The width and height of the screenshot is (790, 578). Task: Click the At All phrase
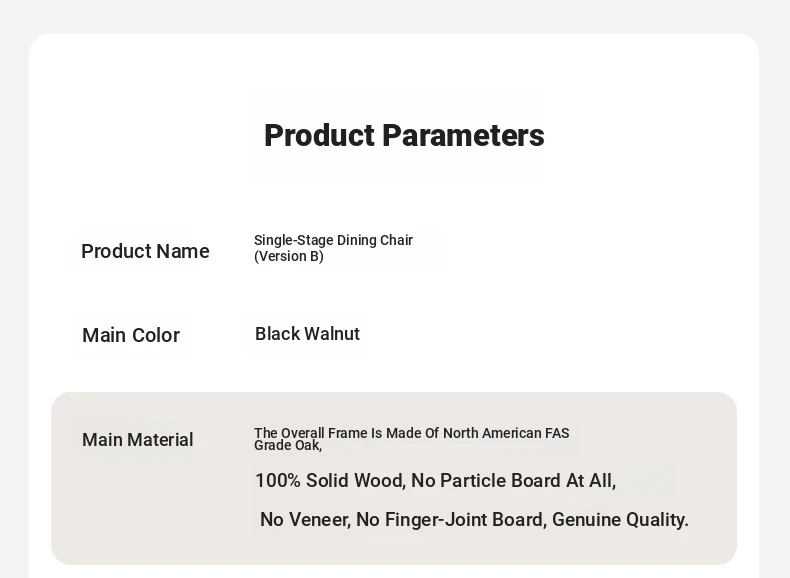[x=591, y=481]
